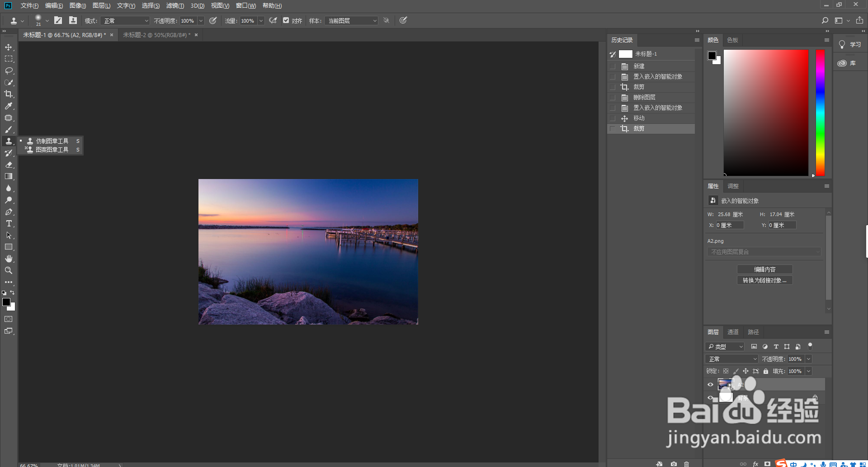868x467 pixels.
Task: Click the 转换为链接对象 button
Action: pos(764,280)
